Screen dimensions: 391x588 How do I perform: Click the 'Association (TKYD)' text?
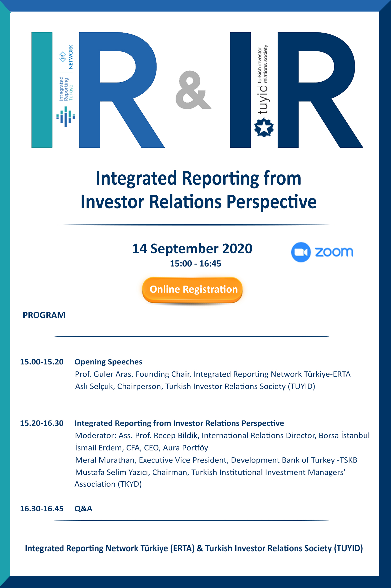coord(108,484)
